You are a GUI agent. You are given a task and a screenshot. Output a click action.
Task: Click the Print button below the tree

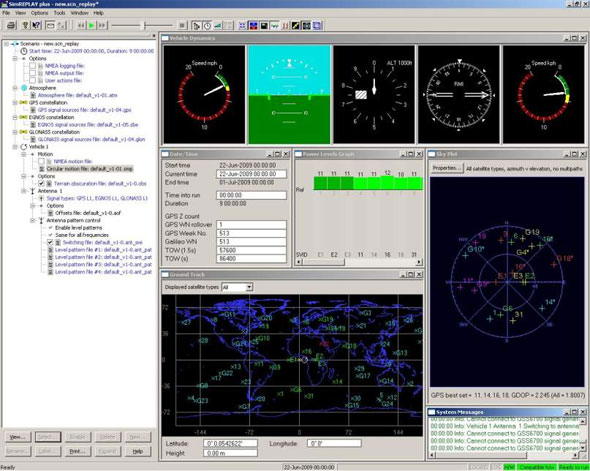point(78,451)
